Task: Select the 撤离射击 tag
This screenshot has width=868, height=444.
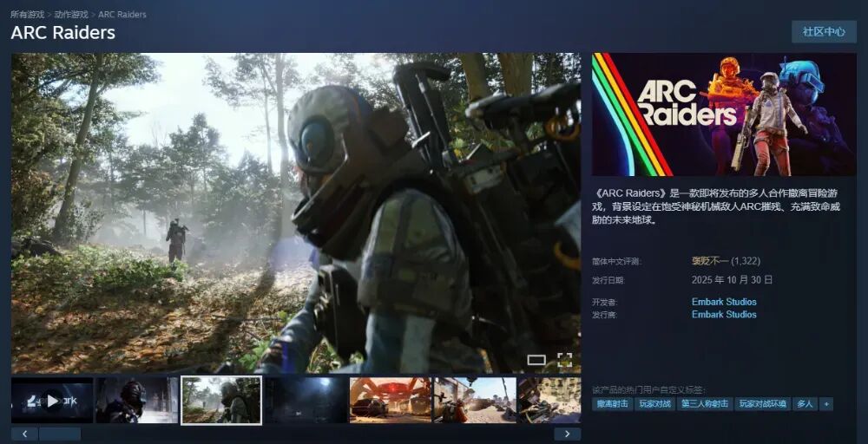Action: 612,404
